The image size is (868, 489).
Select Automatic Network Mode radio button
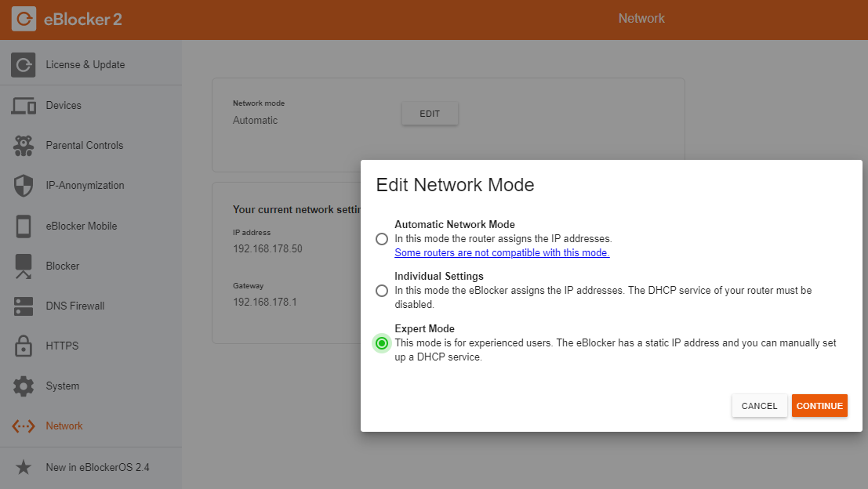point(381,239)
